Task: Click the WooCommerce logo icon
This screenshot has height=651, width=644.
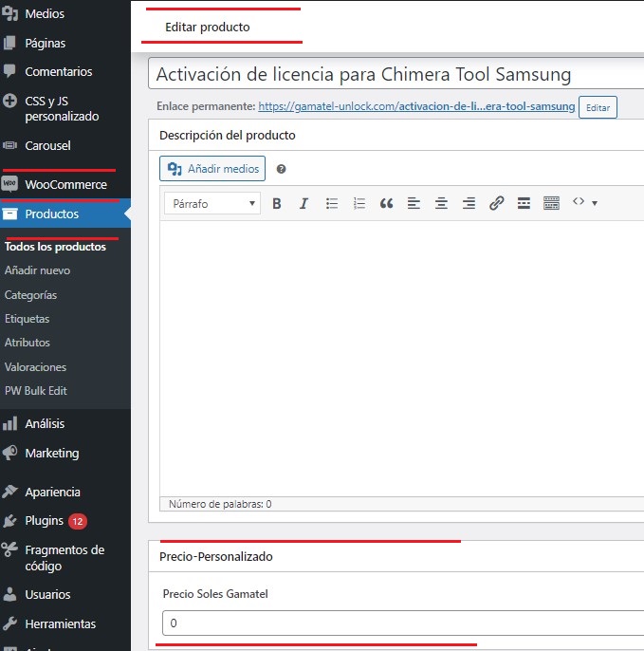Action: coord(9,183)
